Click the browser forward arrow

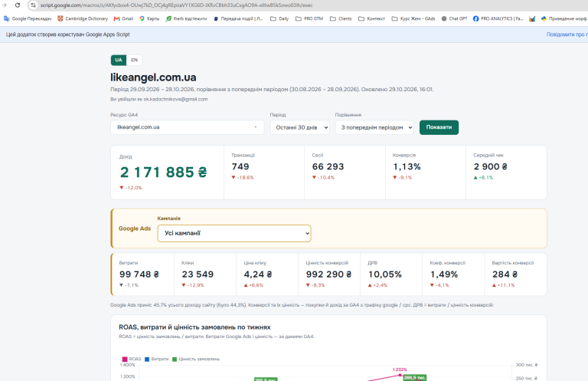[5, 5]
